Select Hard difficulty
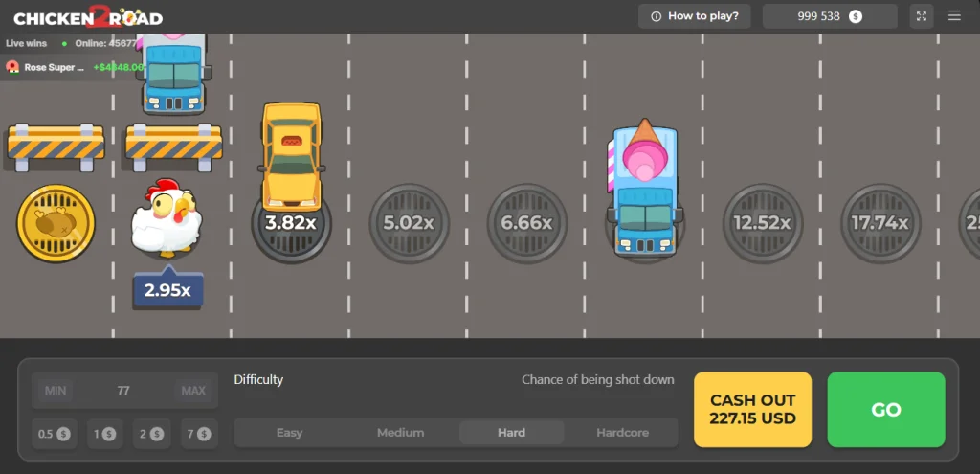The image size is (980, 474). pyautogui.click(x=511, y=433)
